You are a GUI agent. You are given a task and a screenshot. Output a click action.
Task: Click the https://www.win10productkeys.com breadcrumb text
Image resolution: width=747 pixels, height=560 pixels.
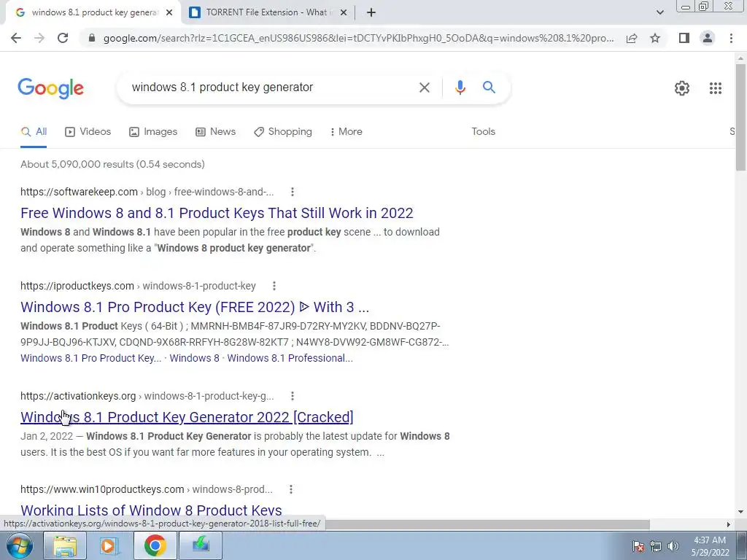pyautogui.click(x=102, y=489)
